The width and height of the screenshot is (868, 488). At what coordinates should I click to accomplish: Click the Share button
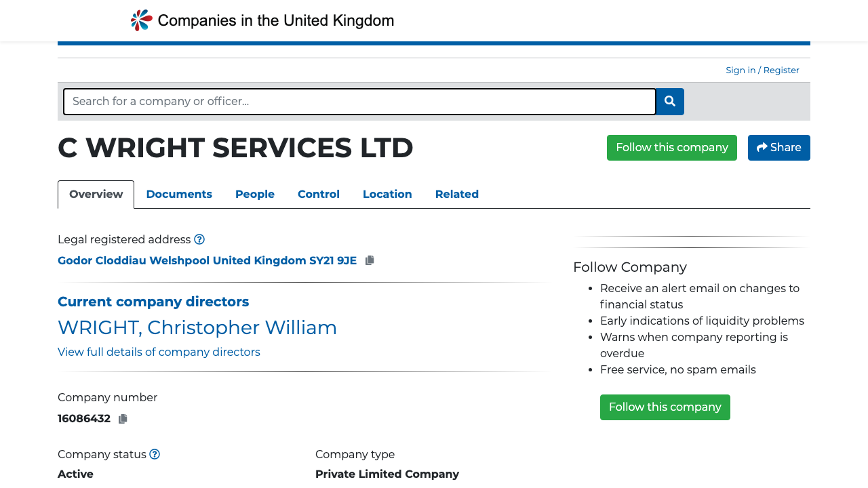point(778,147)
